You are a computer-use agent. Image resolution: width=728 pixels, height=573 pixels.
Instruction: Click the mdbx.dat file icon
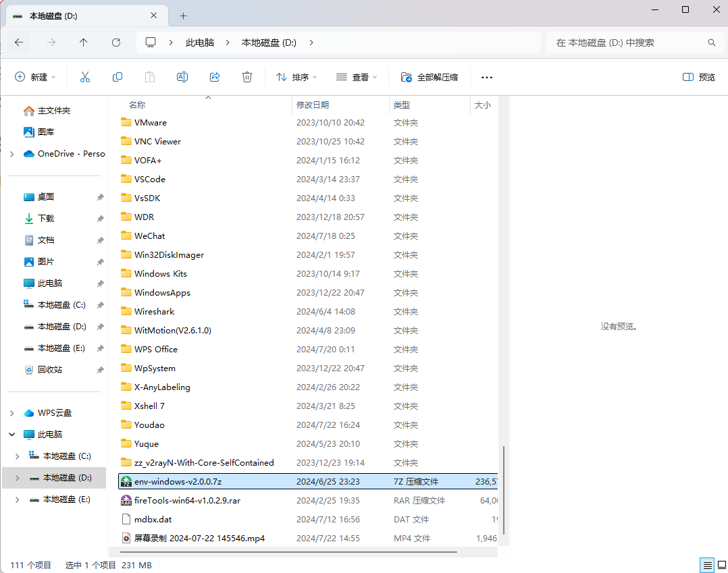(x=126, y=520)
